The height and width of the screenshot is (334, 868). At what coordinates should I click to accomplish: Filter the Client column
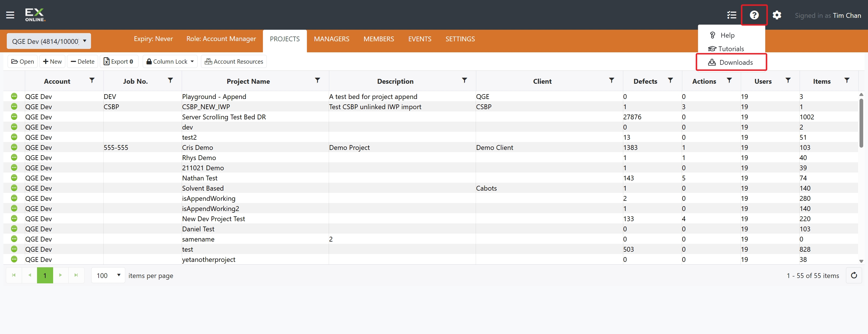tap(612, 80)
